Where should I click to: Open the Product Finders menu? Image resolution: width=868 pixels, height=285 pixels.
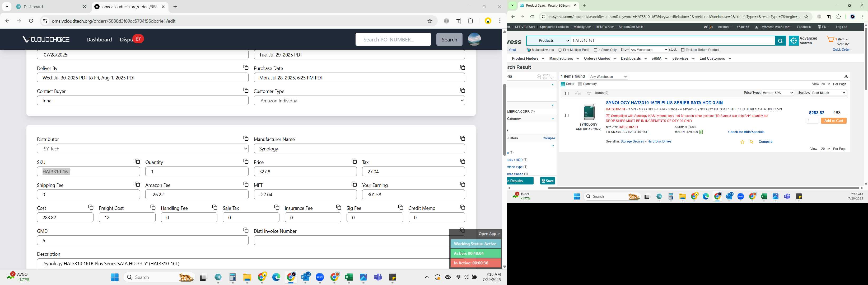[528, 59]
